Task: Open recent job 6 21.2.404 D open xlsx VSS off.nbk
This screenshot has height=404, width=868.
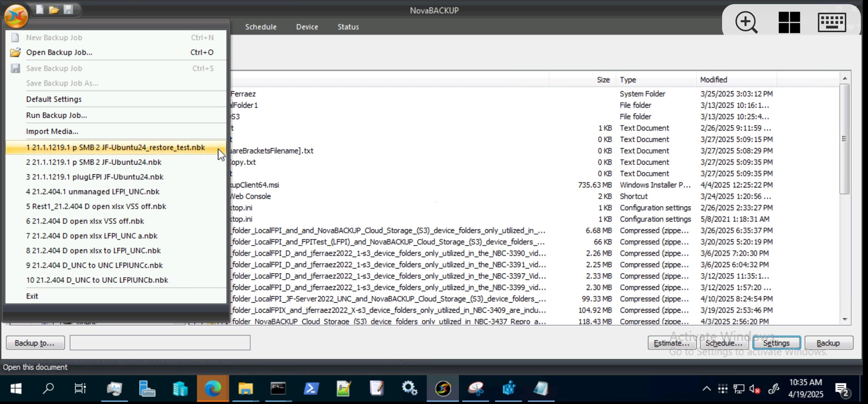Action: [x=116, y=221]
